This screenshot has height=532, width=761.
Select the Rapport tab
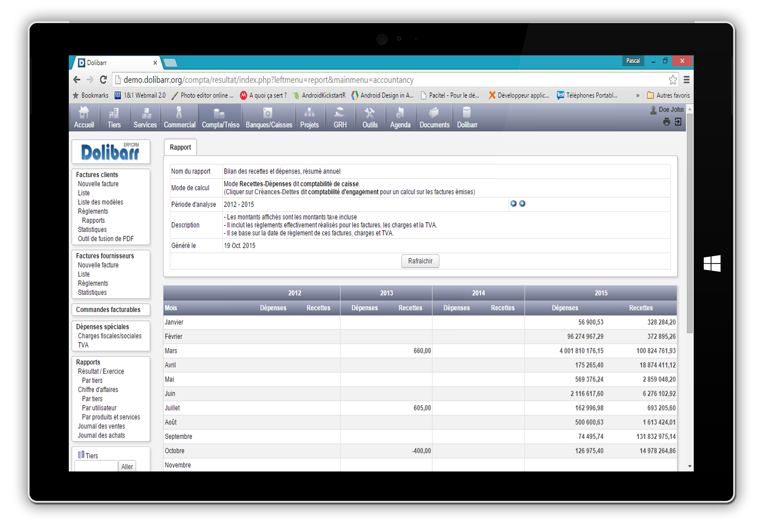click(x=180, y=148)
